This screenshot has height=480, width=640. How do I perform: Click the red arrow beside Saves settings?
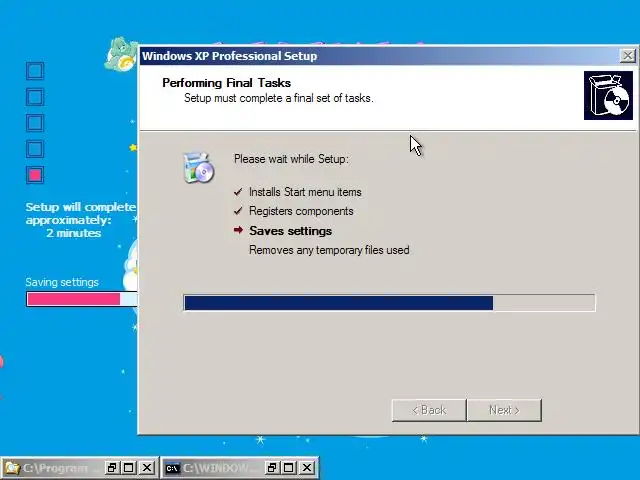point(238,230)
